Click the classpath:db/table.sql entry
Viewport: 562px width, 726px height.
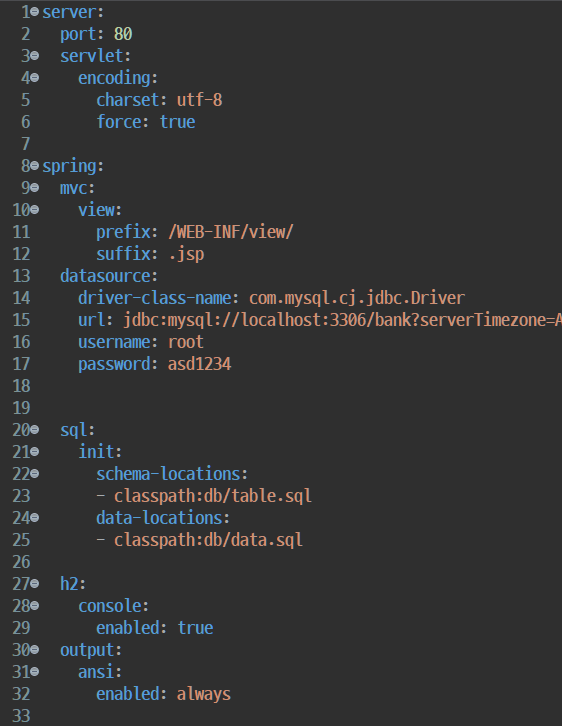coord(212,496)
